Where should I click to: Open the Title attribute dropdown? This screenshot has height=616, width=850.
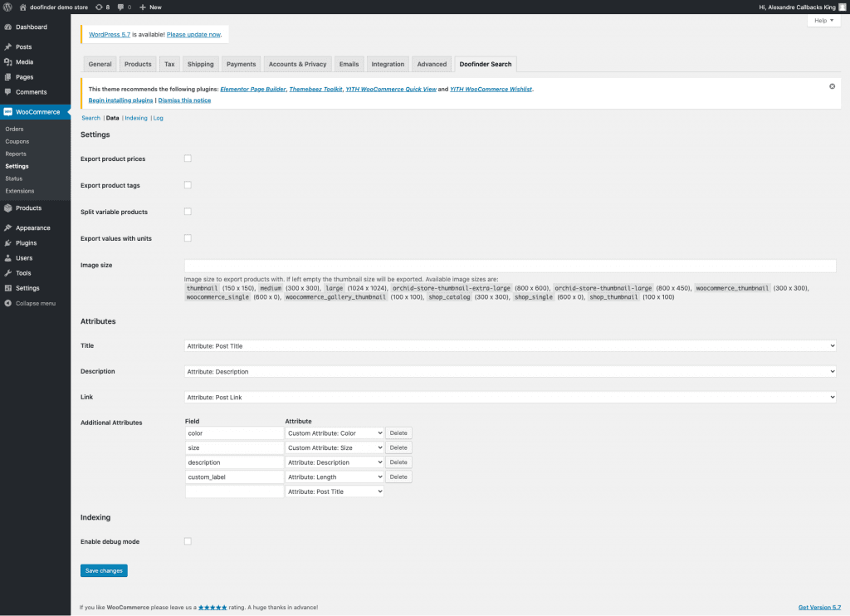point(510,345)
